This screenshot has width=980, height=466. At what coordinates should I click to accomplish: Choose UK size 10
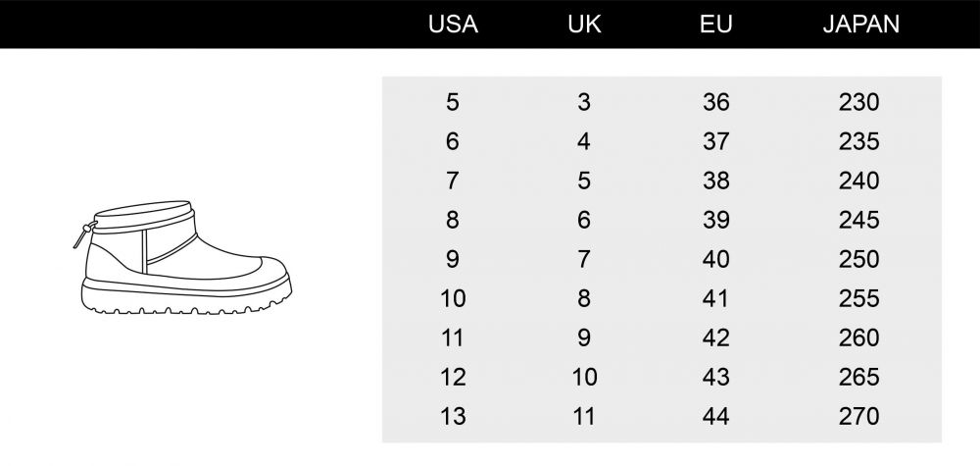click(584, 377)
